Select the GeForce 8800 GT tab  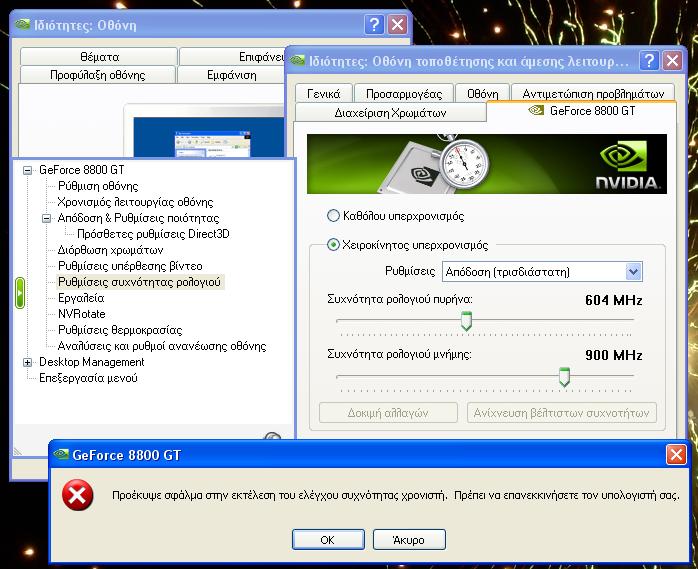click(x=582, y=111)
